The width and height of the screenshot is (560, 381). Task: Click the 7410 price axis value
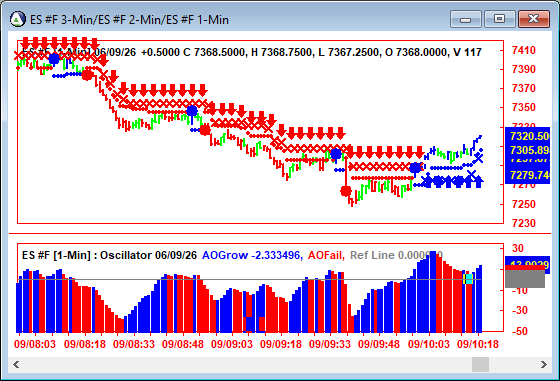coord(524,50)
